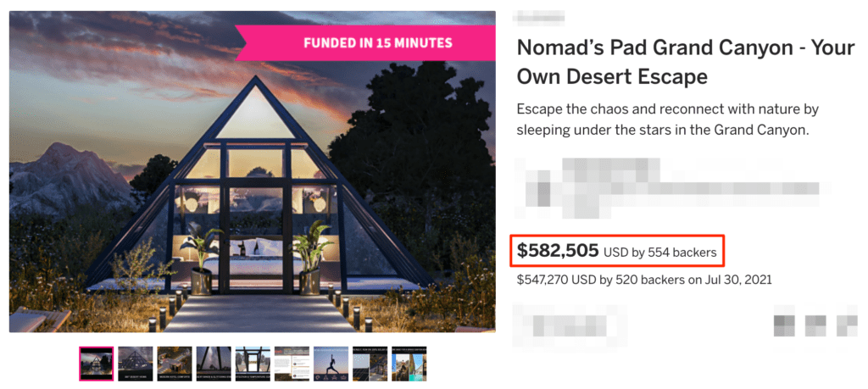Image resolution: width=868 pixels, height=389 pixels.
Task: Click the $582,505 raised amount
Action: click(558, 251)
